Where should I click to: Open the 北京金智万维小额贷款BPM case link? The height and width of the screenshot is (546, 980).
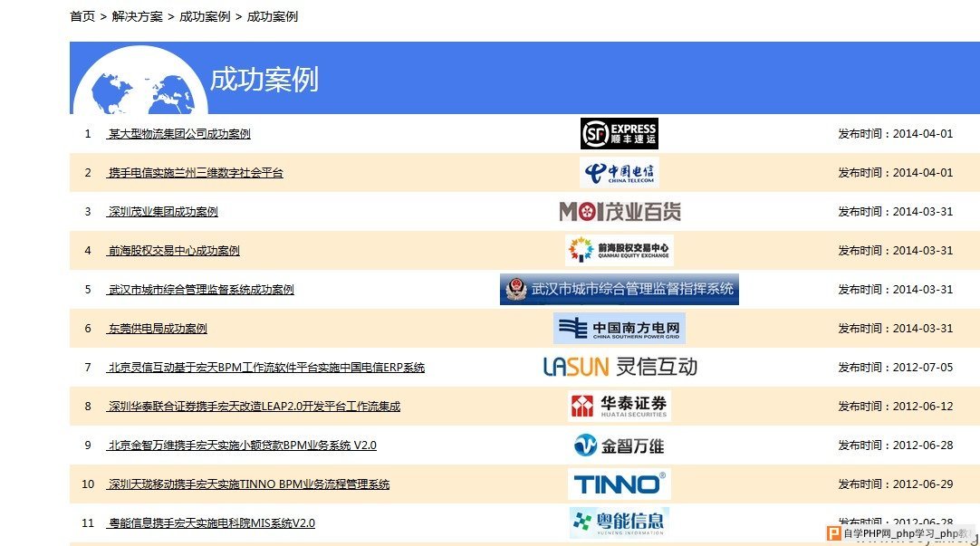coord(242,445)
